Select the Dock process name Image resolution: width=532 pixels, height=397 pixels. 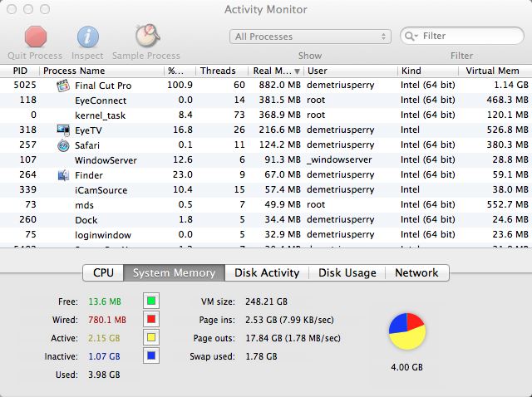pos(86,220)
